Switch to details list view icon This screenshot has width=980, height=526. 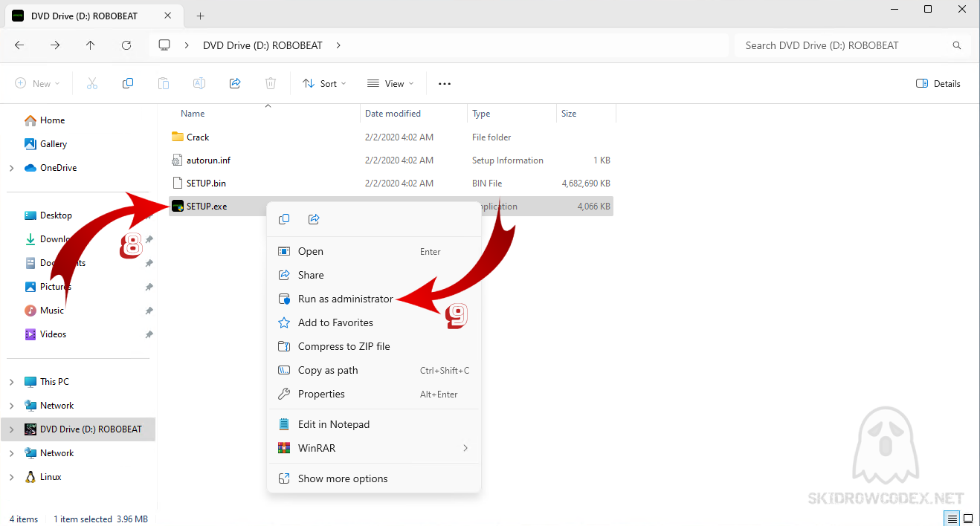pos(952,519)
